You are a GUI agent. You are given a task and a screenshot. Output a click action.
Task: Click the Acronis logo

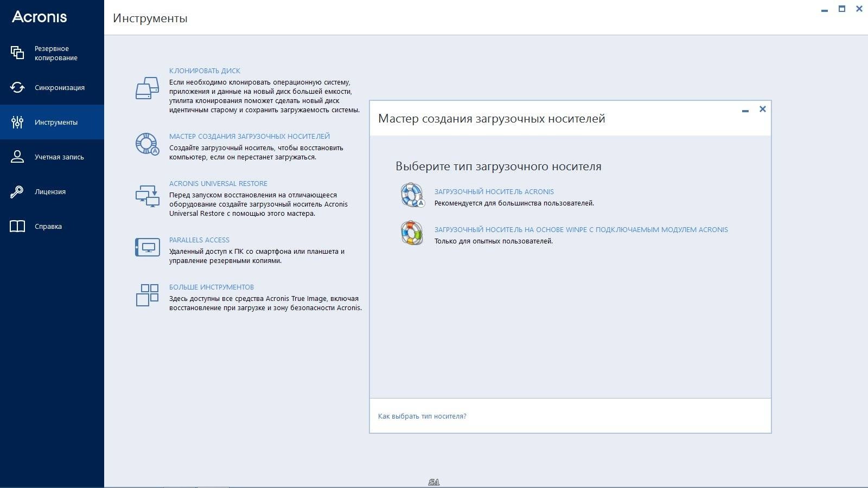click(40, 17)
